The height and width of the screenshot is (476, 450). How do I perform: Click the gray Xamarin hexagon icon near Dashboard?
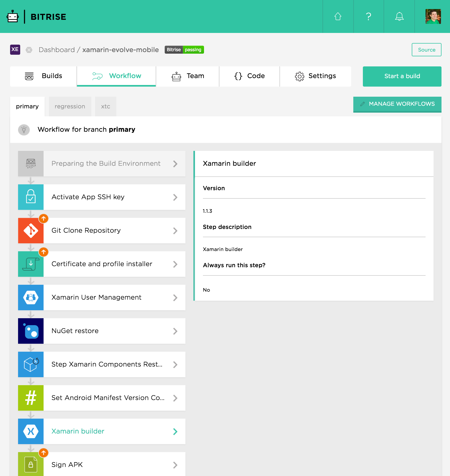point(29,50)
